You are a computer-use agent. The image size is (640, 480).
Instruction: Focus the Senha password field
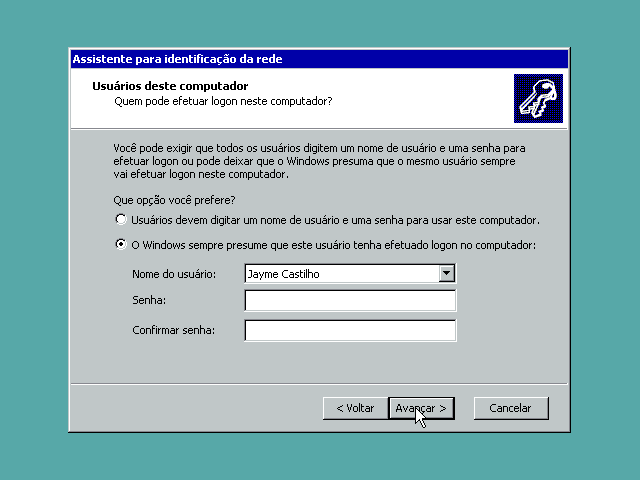click(x=349, y=301)
